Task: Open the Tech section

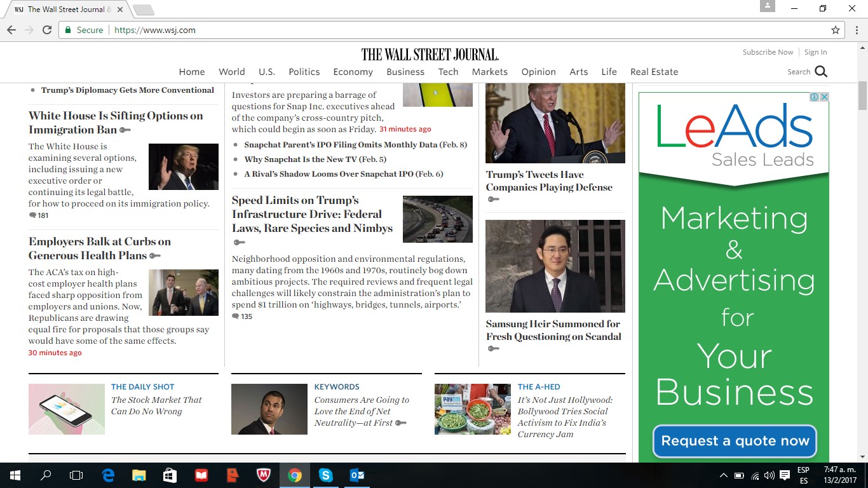Action: [448, 72]
